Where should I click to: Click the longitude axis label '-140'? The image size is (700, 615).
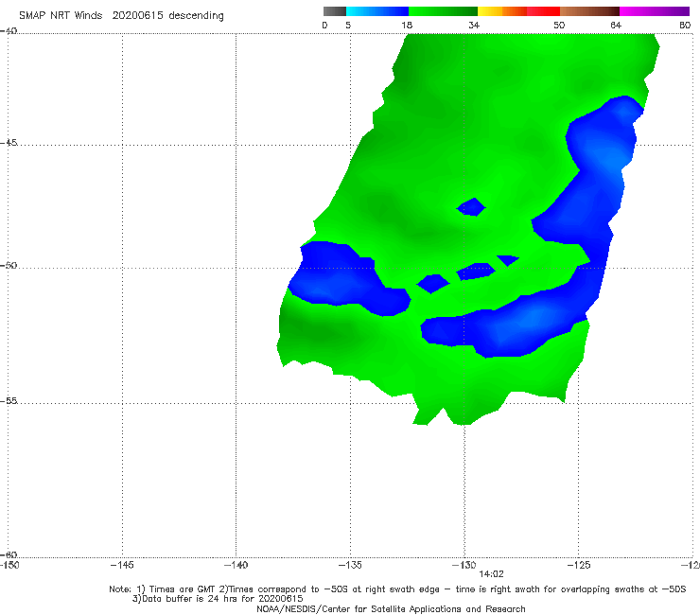(x=236, y=566)
